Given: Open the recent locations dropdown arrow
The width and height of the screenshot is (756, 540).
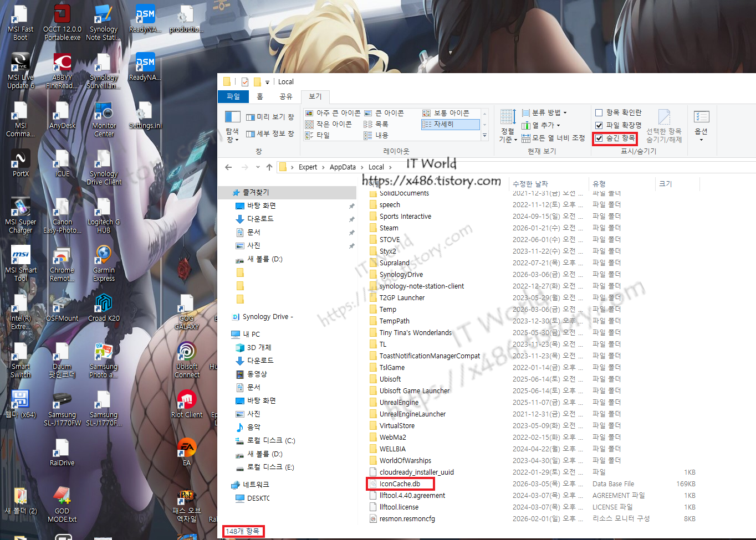Looking at the screenshot, I should pos(258,167).
